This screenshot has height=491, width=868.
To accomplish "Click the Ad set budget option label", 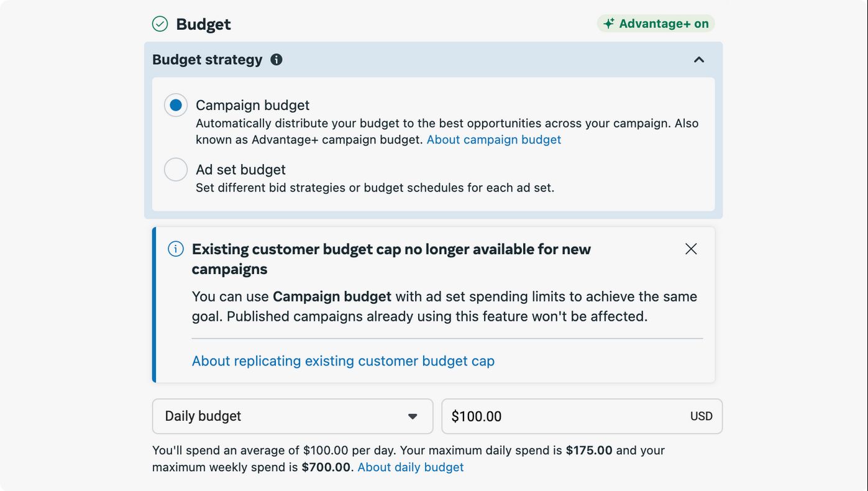I will [240, 170].
